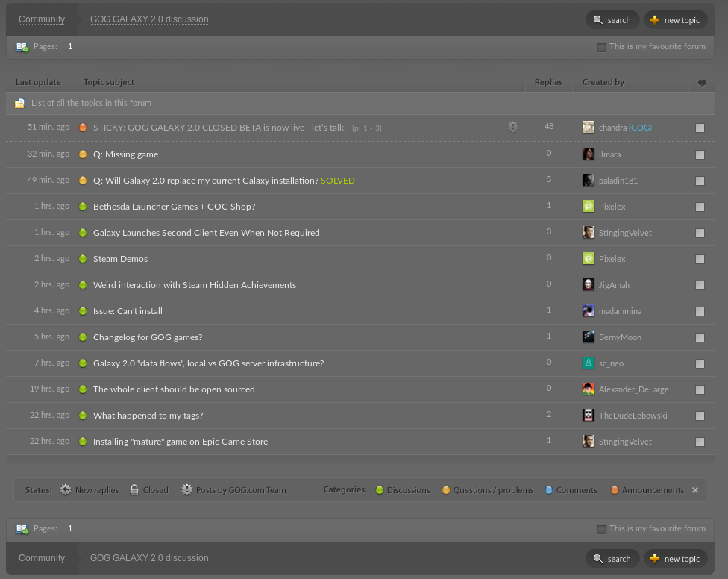Open the 'Alexander_DeLarge' user profile link

634,389
